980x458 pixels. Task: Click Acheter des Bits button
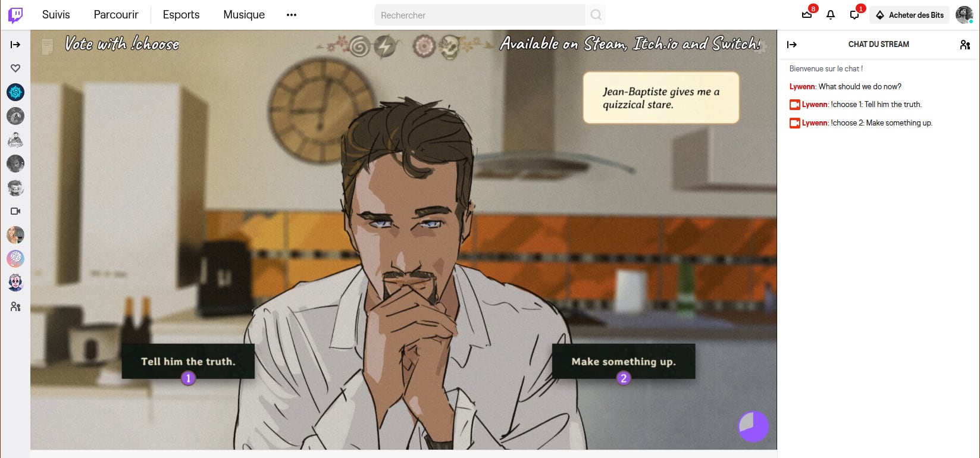(x=910, y=15)
